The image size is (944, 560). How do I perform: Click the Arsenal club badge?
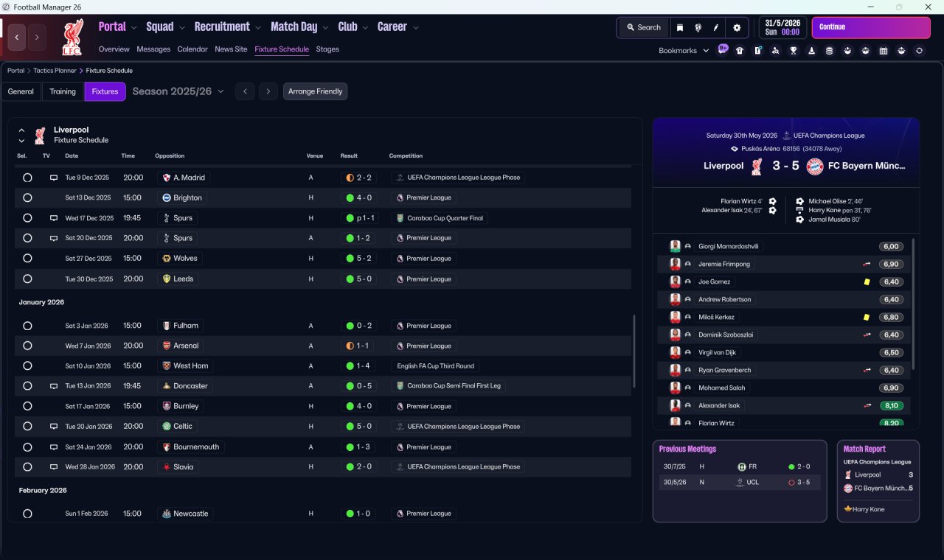[167, 346]
